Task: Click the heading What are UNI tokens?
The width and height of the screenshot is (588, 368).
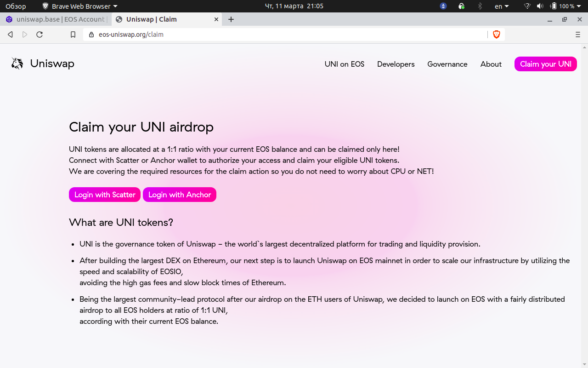Action: coord(121,222)
